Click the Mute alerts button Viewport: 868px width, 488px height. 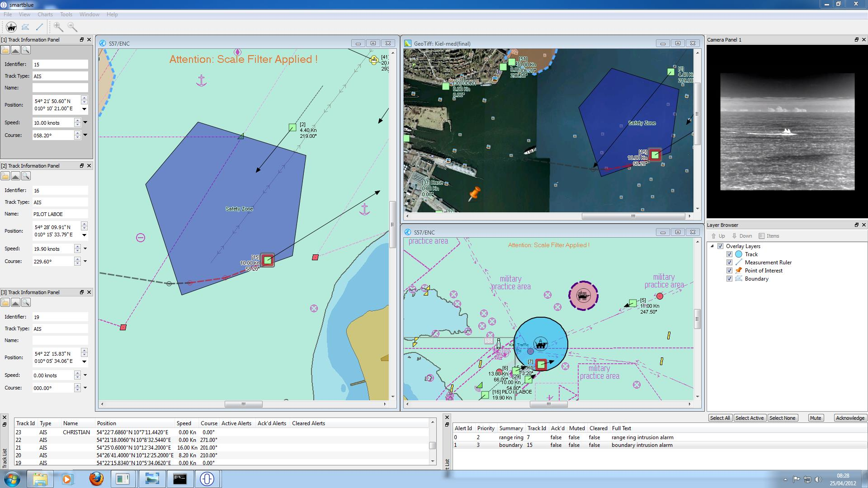(x=816, y=418)
